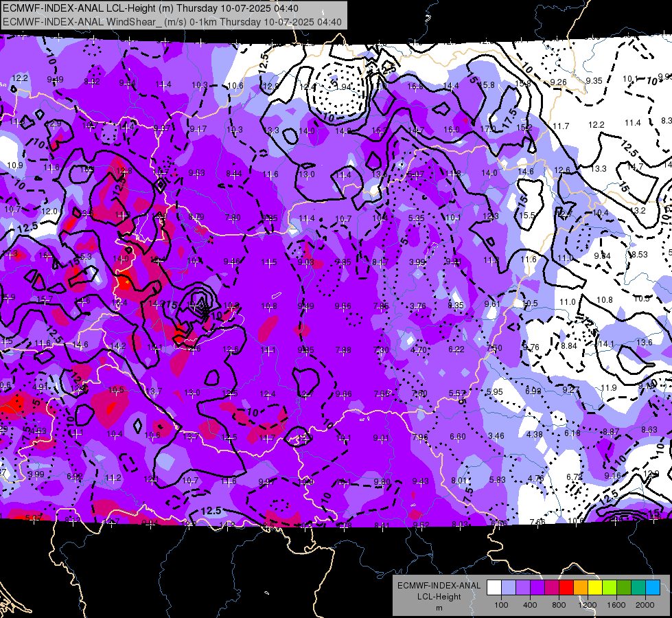672x618 pixels.
Task: Click the light lavender legend swatch
Action: [509, 588]
